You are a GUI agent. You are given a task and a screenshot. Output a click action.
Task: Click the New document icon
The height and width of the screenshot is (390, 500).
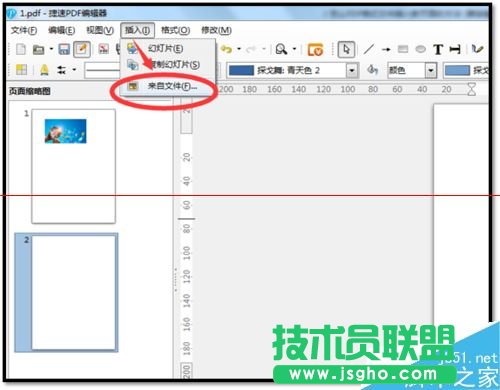point(21,50)
